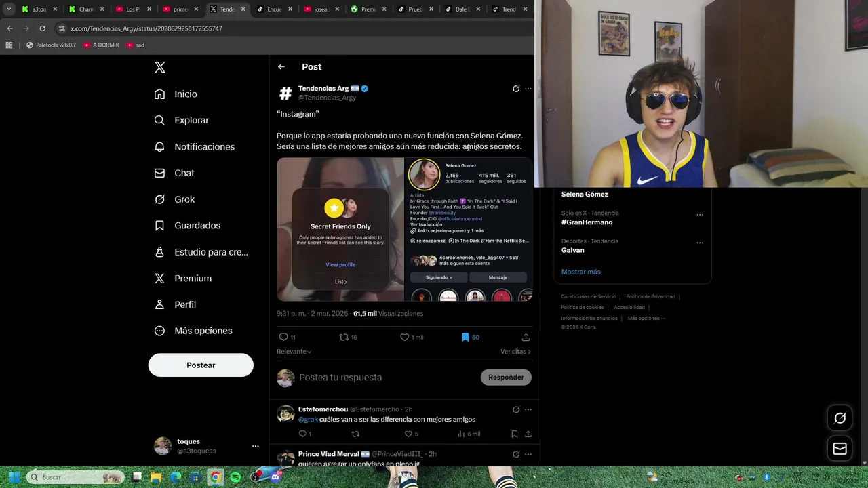This screenshot has width=868, height=488.
Task: Click the address bar URL
Action: coord(146,28)
